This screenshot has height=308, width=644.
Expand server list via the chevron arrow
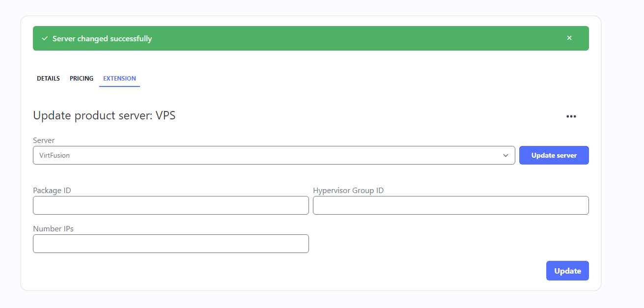pyautogui.click(x=506, y=155)
